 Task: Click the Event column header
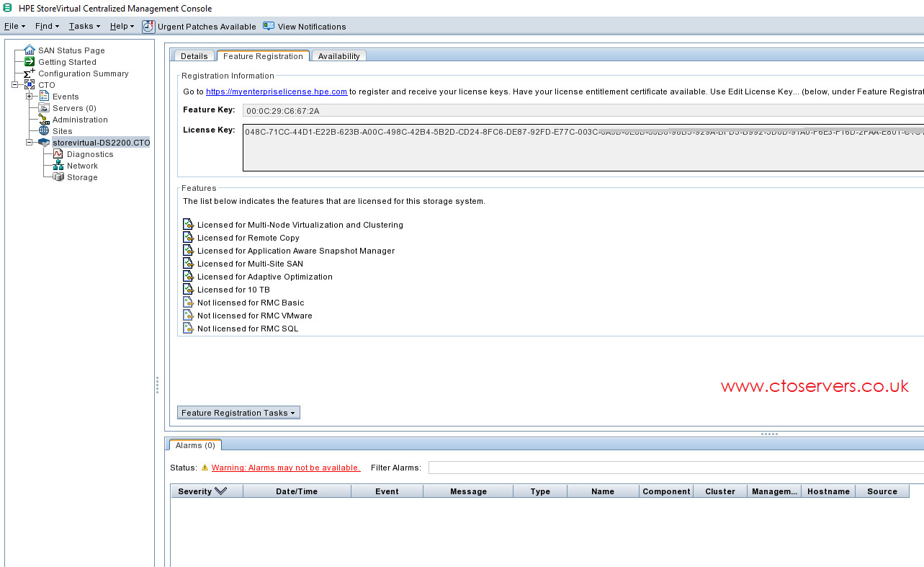point(387,491)
